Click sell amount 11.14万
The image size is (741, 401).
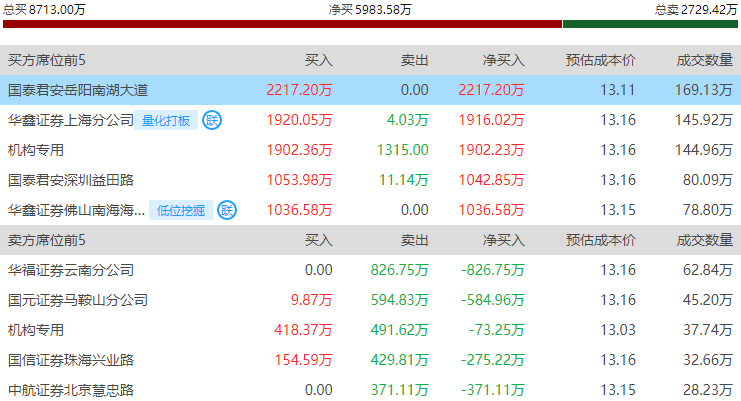[x=404, y=180]
